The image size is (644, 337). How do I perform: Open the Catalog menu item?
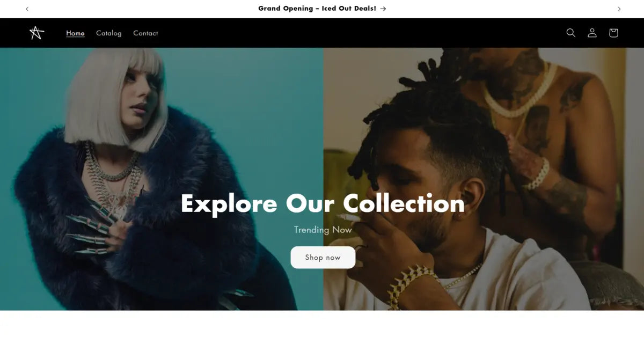pyautogui.click(x=109, y=33)
